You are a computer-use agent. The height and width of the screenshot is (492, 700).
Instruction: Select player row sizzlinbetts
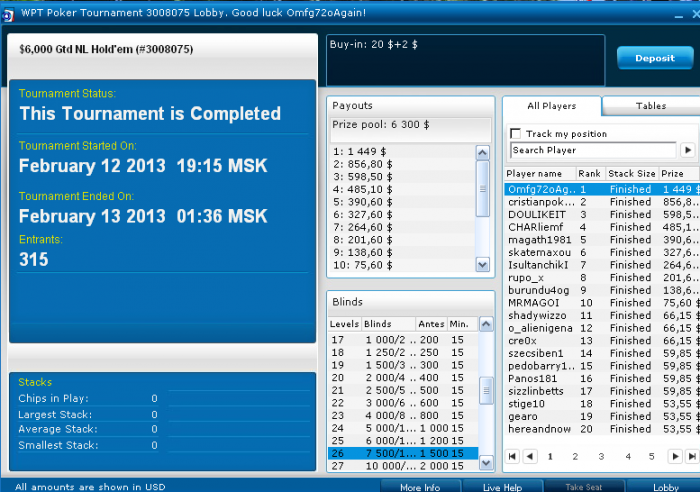(x=602, y=391)
